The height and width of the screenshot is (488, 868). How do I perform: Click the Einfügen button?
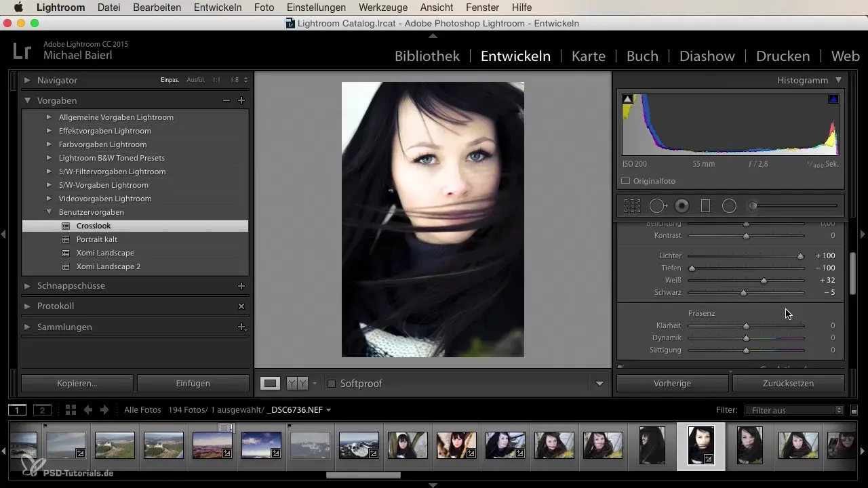(193, 384)
